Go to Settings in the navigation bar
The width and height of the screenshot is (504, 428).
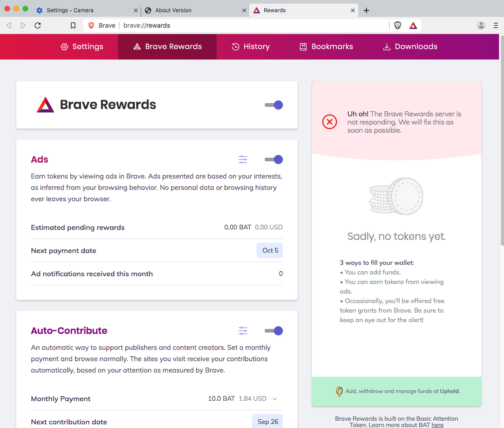tap(82, 47)
